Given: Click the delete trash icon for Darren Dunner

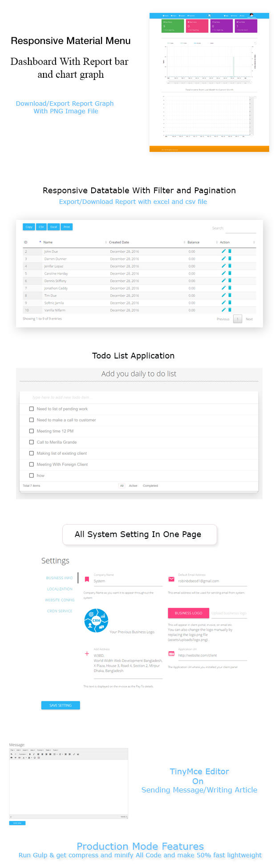Looking at the screenshot, I should tap(230, 259).
